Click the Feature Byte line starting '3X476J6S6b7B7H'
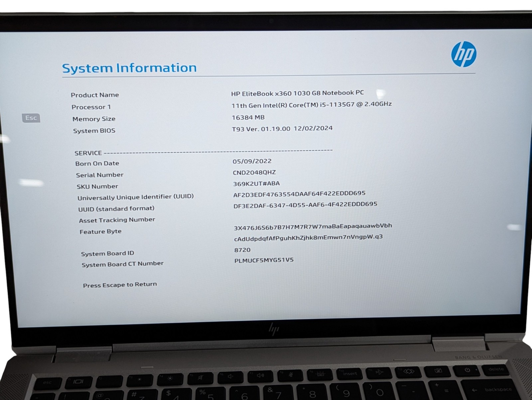The image size is (532, 400). pyautogui.click(x=313, y=227)
